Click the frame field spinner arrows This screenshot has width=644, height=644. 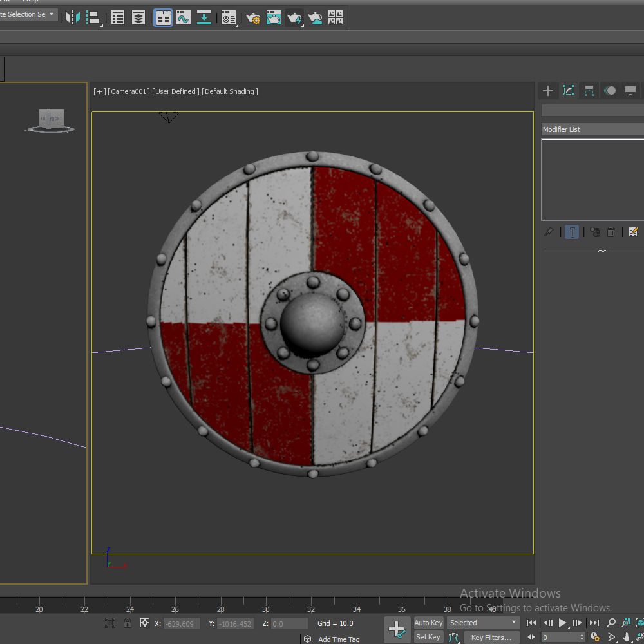582,638
